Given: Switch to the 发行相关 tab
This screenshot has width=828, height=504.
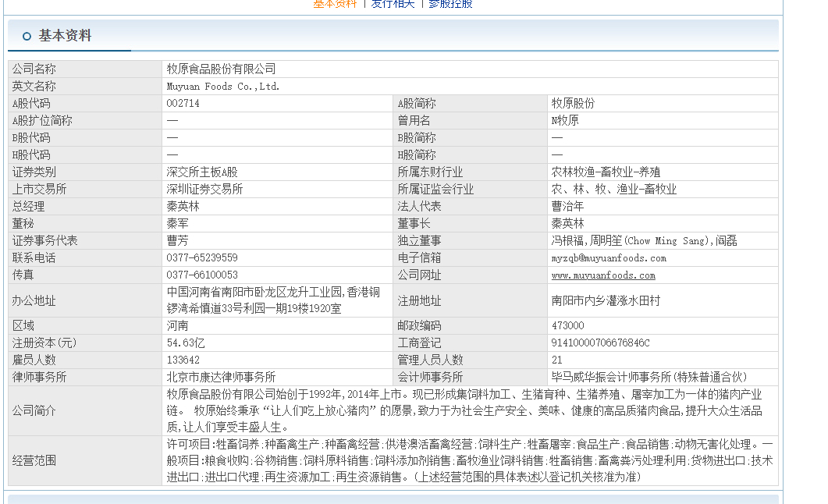Looking at the screenshot, I should (x=393, y=4).
